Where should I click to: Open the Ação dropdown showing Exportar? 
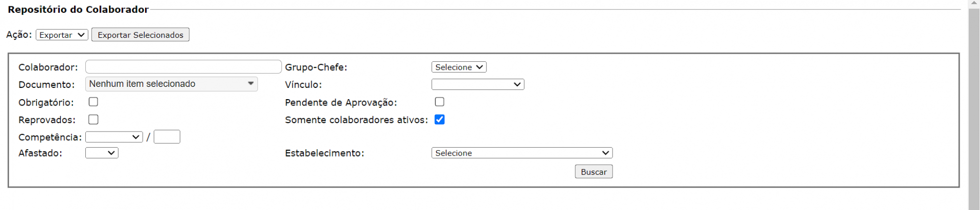62,35
